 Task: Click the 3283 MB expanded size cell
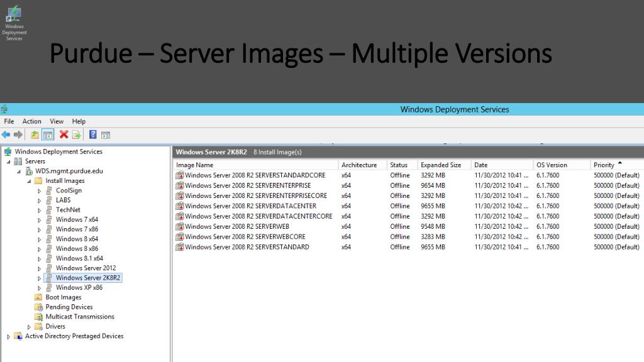point(433,237)
